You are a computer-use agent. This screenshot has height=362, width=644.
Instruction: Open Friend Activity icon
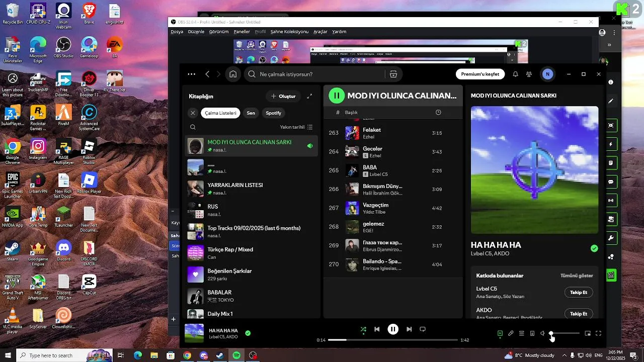[x=529, y=74]
